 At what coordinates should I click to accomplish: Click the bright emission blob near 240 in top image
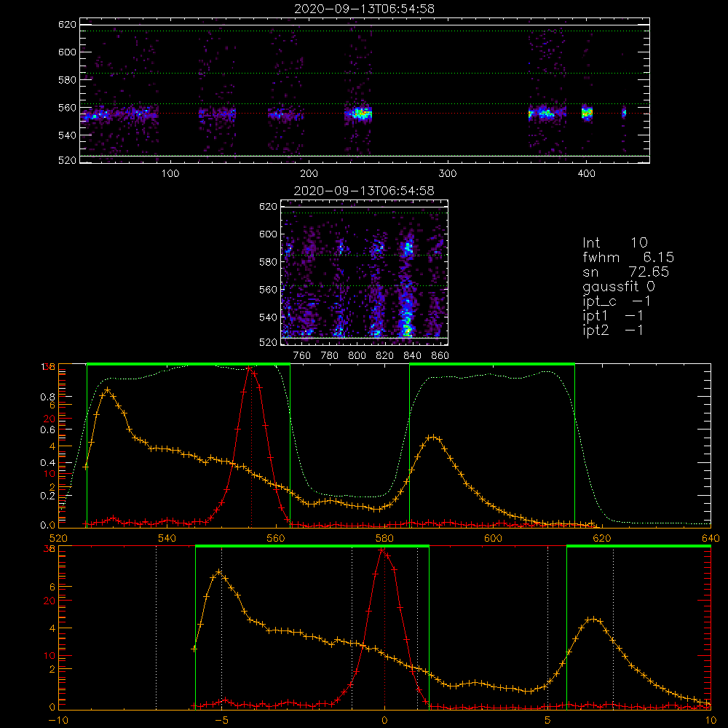[x=362, y=114]
